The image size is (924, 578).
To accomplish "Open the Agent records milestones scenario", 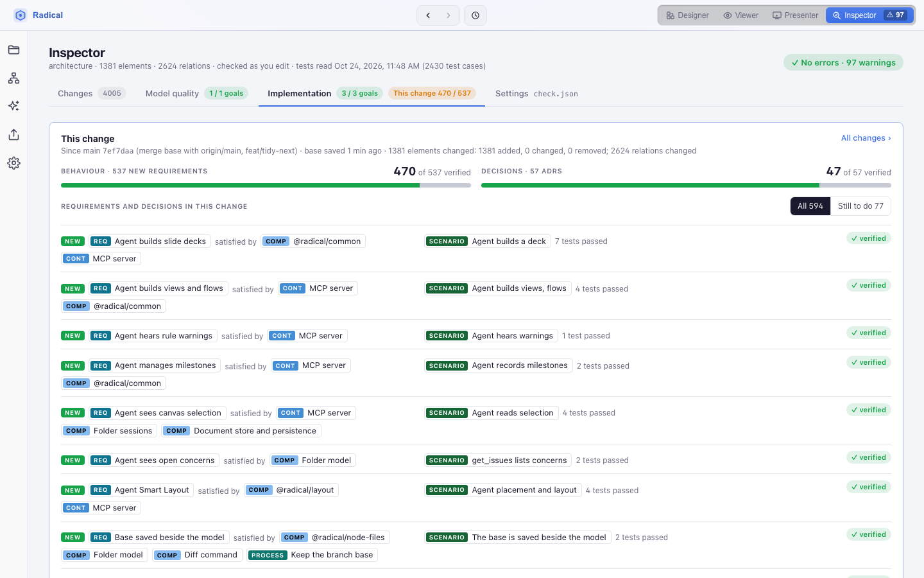I will click(499, 365).
